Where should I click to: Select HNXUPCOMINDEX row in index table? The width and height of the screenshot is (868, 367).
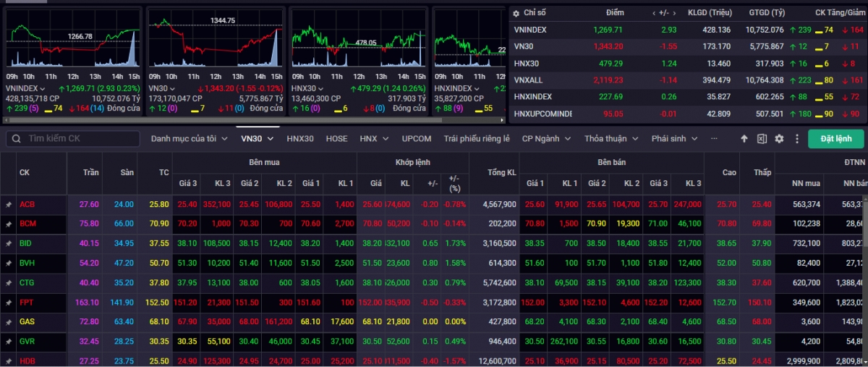tap(689, 114)
